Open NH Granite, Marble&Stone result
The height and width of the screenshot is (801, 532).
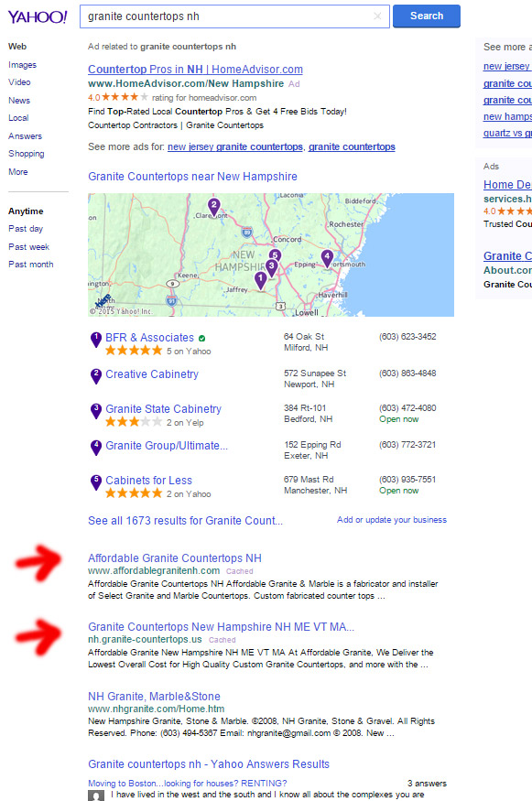154,697
